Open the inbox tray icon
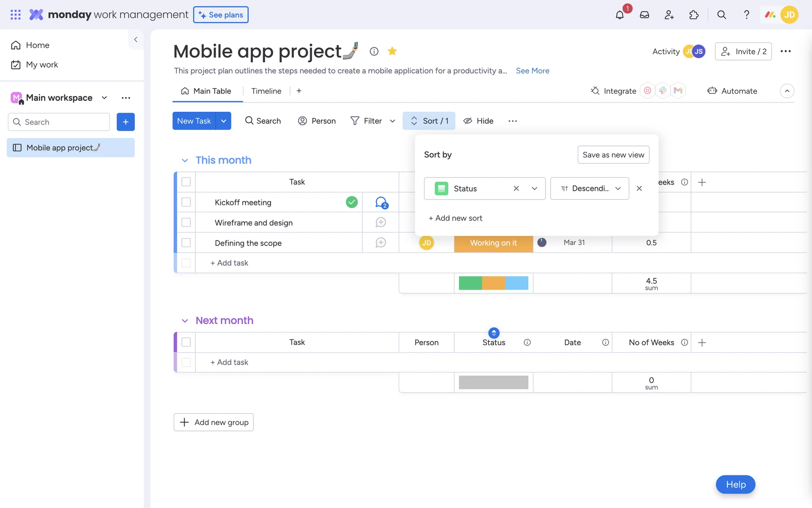 tap(644, 15)
